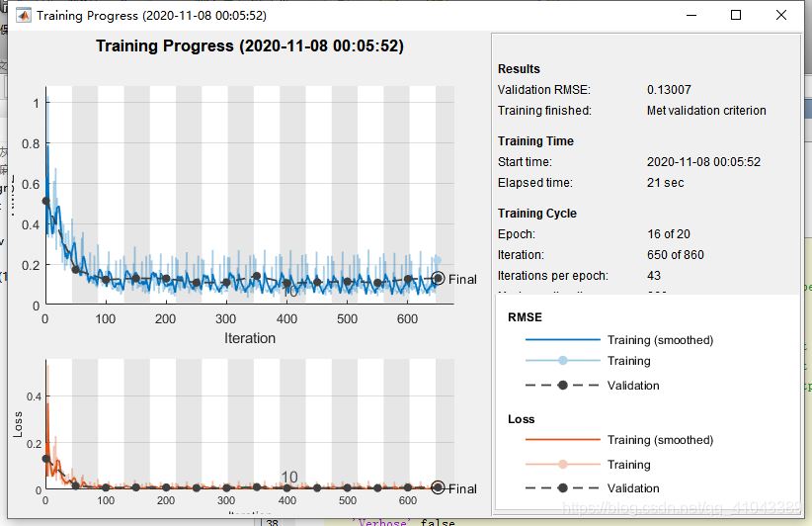
Task: Minimize the Training Progress window
Action: 690,16
